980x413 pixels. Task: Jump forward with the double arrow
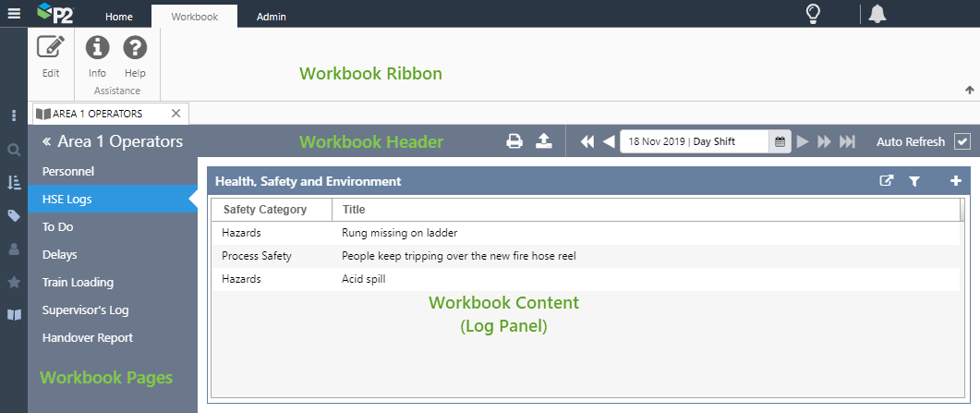tap(825, 142)
